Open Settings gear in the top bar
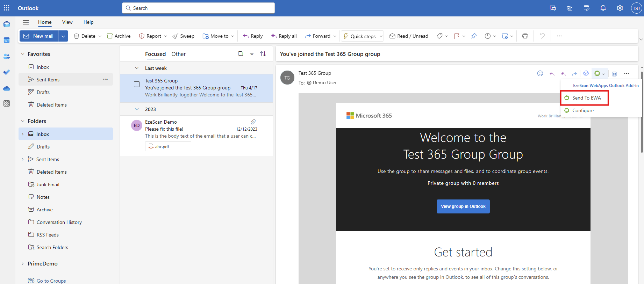Screen dimensions: 644x284 [620, 8]
